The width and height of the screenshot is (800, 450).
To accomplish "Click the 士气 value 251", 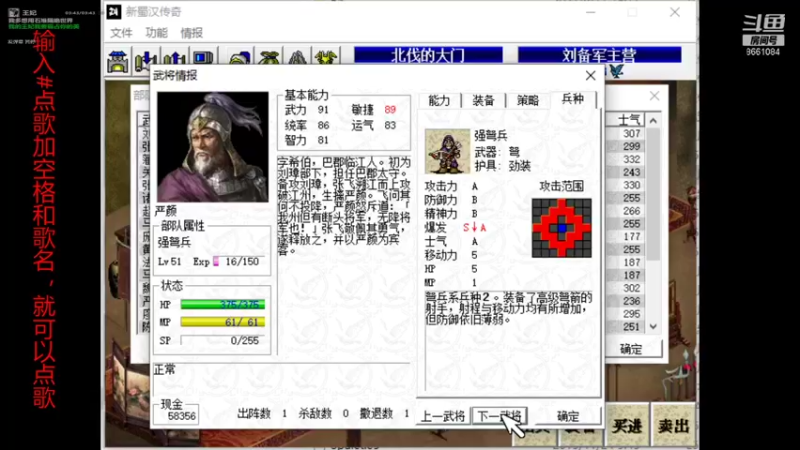I will click(x=631, y=327).
